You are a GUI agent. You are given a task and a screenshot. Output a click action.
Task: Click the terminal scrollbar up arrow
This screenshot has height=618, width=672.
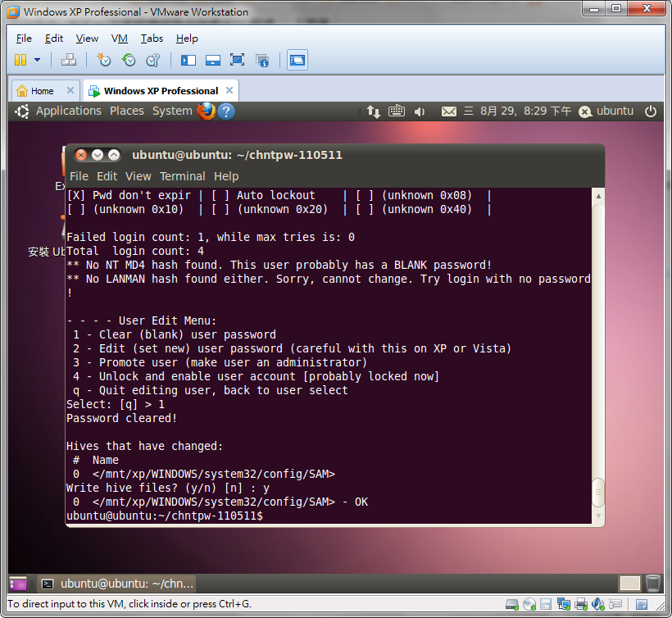(598, 196)
